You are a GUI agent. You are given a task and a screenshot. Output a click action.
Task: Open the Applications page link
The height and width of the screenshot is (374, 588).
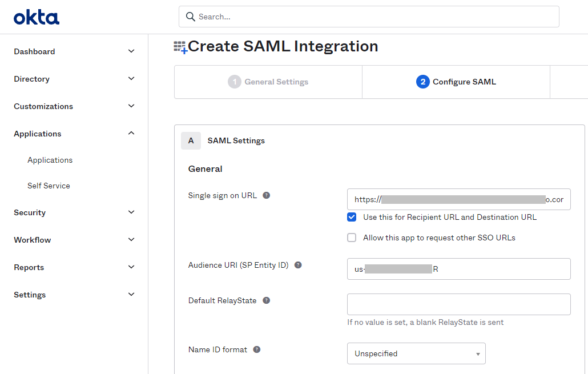click(50, 160)
